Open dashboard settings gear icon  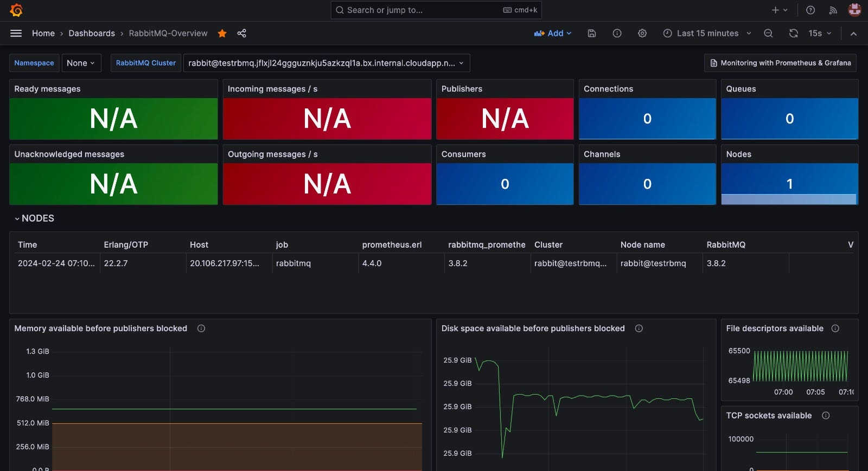pyautogui.click(x=642, y=33)
